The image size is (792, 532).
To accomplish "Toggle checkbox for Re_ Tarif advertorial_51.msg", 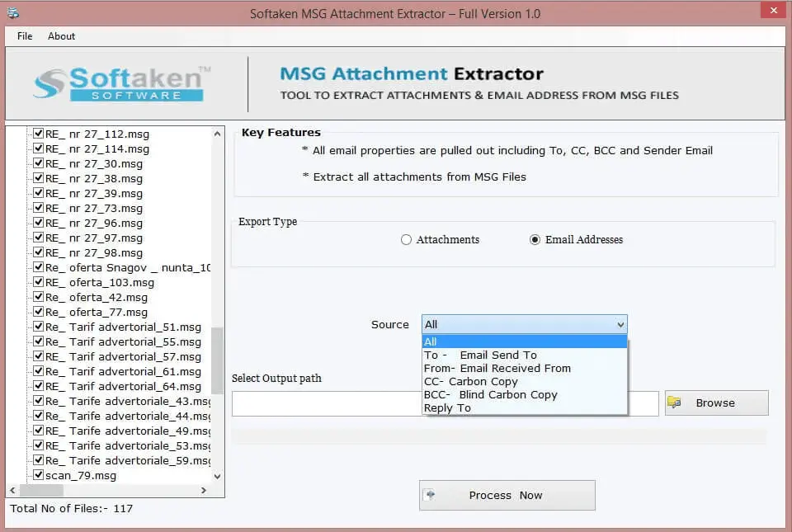I will point(39,326).
